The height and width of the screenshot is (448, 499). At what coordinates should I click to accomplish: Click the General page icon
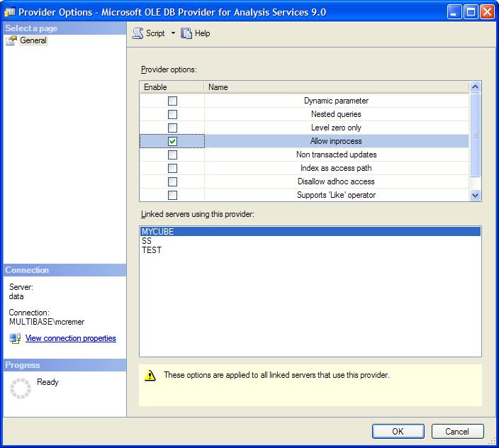pyautogui.click(x=11, y=40)
